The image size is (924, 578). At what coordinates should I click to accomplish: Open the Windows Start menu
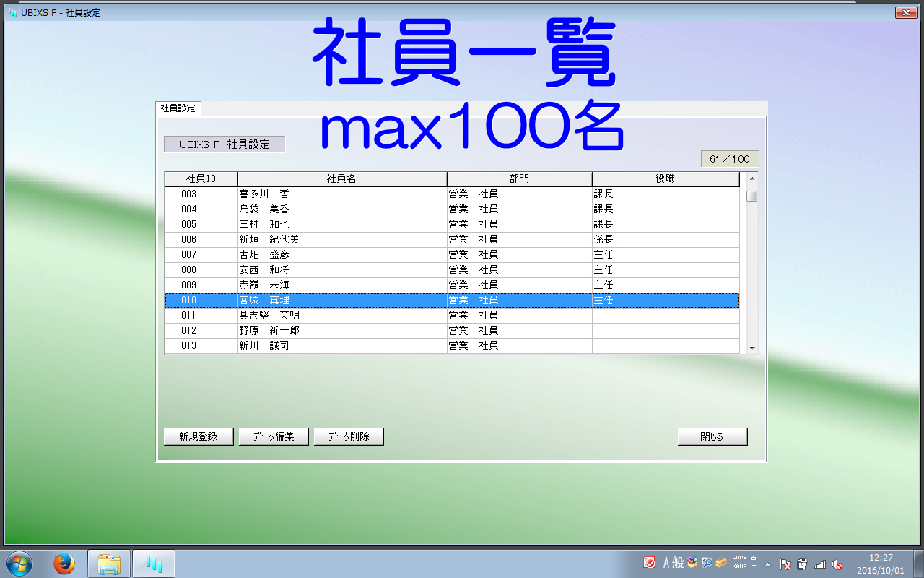19,564
